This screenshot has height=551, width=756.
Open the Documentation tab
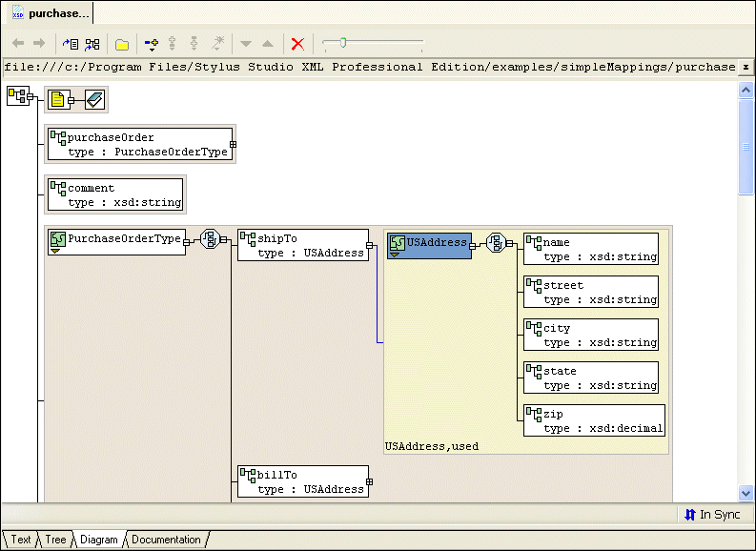point(166,540)
